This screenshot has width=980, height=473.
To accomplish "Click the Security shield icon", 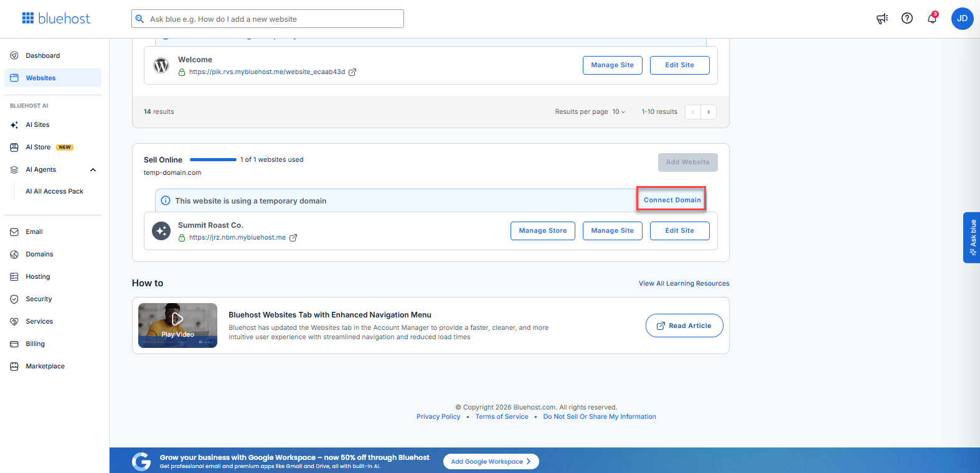I will (x=14, y=299).
